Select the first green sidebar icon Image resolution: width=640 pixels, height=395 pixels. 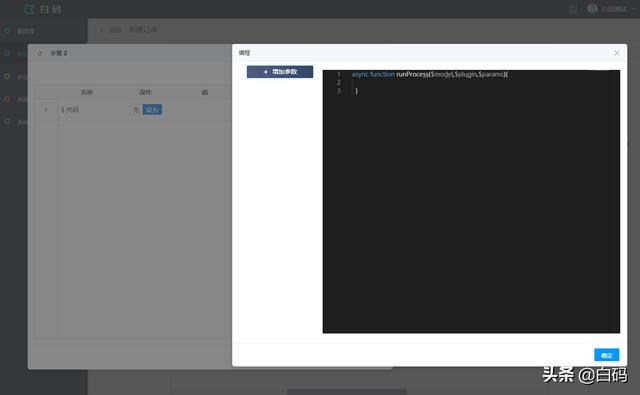click(7, 31)
